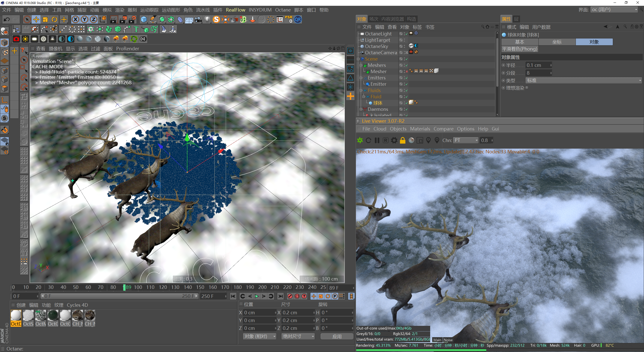The image size is (644, 352).
Task: Click the Live Viewer lock icon
Action: 403,140
